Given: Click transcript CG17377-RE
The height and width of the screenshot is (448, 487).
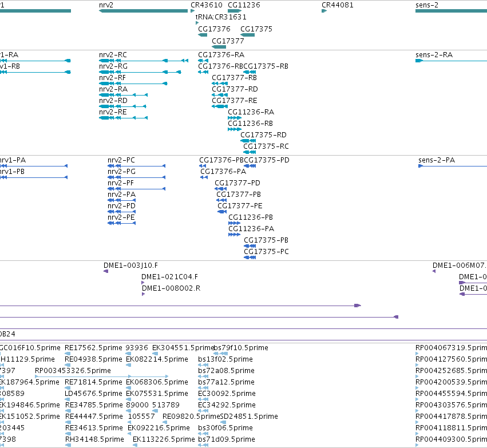Looking at the screenshot, I should pyautogui.click(x=235, y=101).
